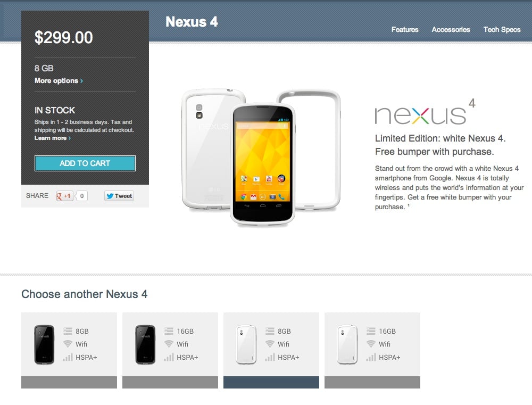Click the nexus 4 logo
This screenshot has height=405, width=532.
pos(425,112)
